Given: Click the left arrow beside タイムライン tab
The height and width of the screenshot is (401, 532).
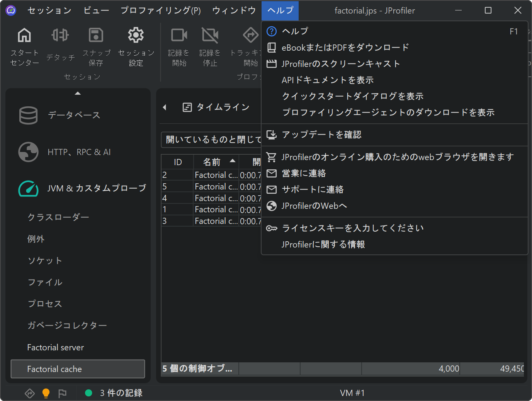Looking at the screenshot, I should [x=165, y=108].
